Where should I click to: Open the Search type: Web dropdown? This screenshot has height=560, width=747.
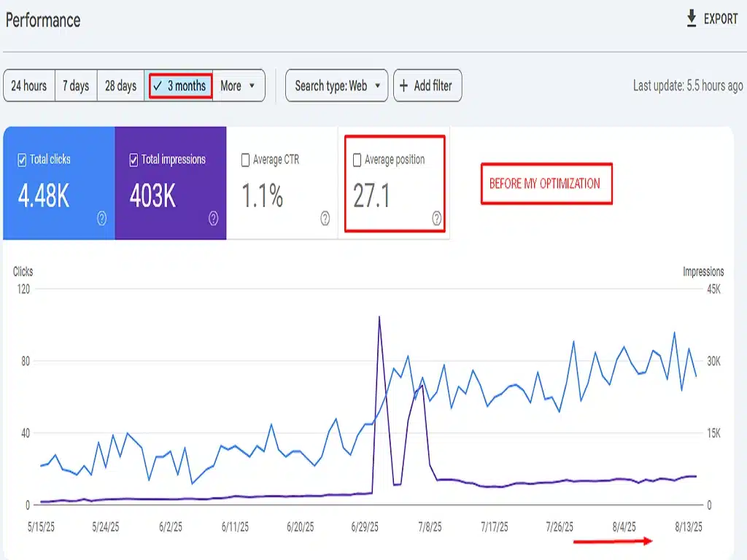tap(336, 85)
